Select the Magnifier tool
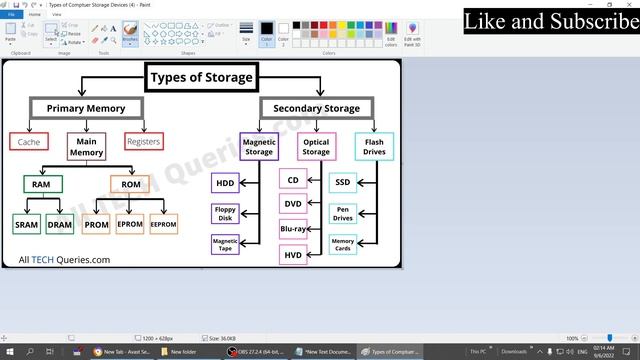Screen dimensions: 640x360 point(113,40)
